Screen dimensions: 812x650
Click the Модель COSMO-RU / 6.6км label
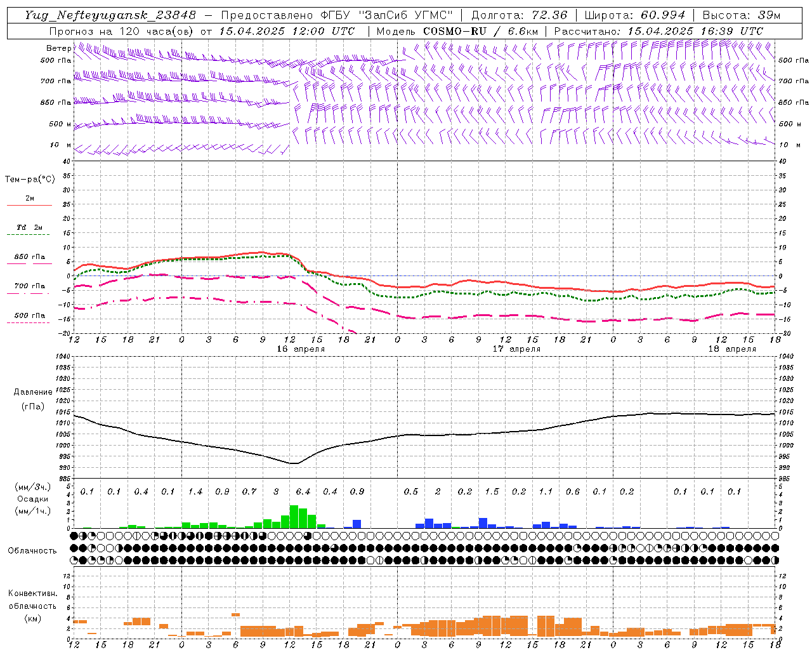(457, 31)
